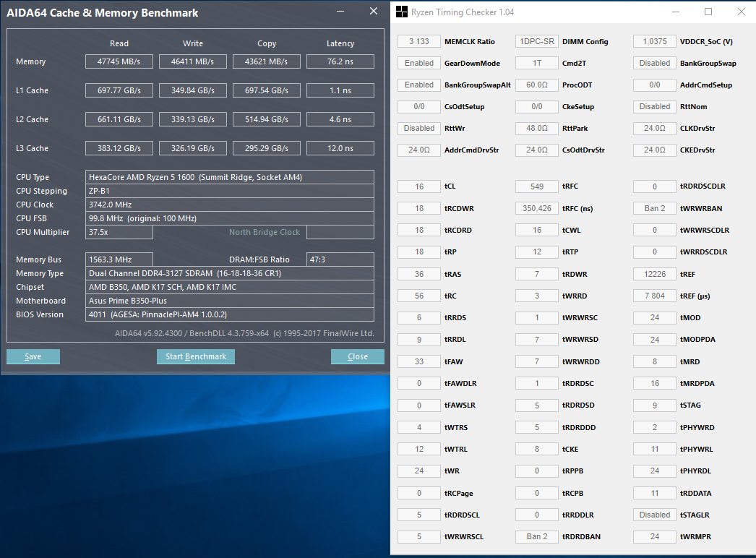Click the MEMCLK Ratio value 3 133

(419, 41)
